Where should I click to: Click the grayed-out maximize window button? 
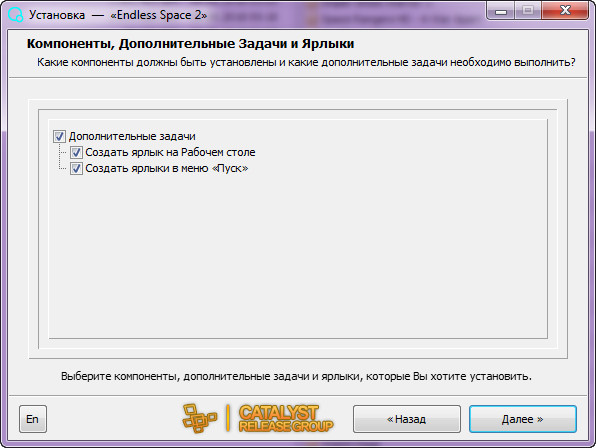[x=528, y=10]
